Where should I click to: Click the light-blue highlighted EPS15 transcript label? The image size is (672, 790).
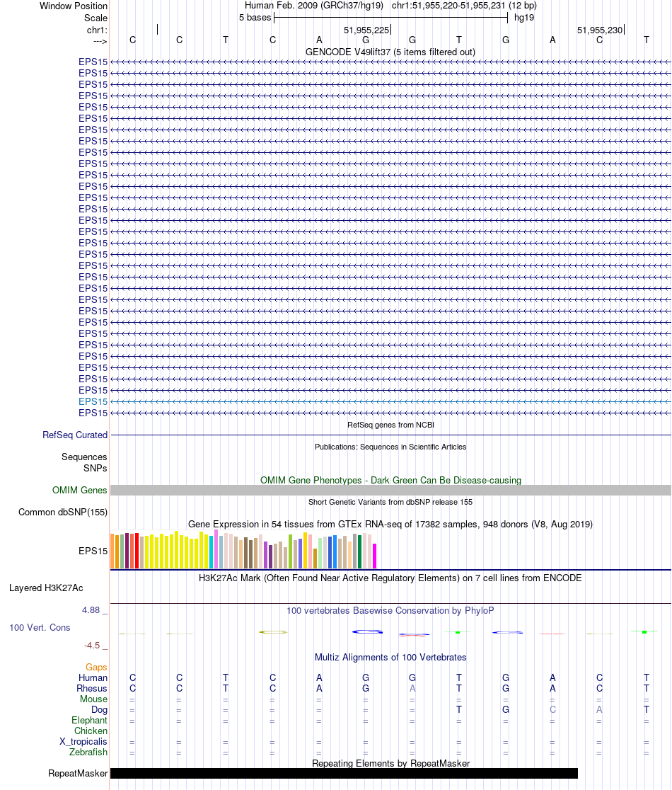point(93,401)
